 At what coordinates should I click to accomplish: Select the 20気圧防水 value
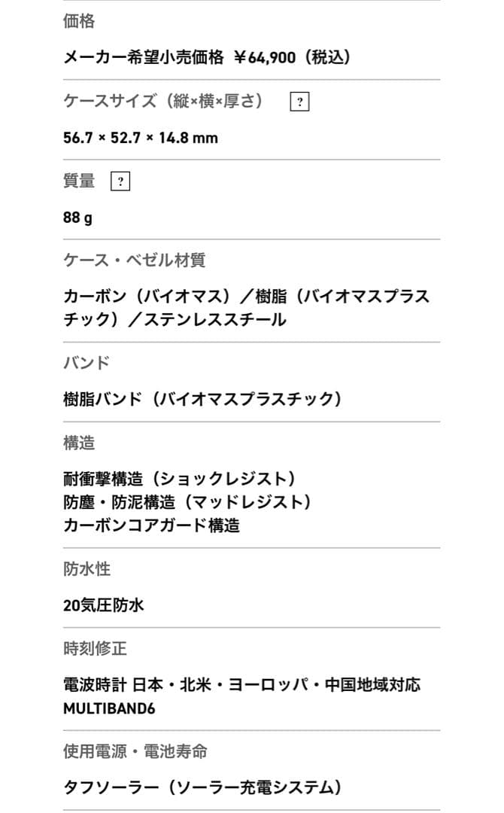104,604
